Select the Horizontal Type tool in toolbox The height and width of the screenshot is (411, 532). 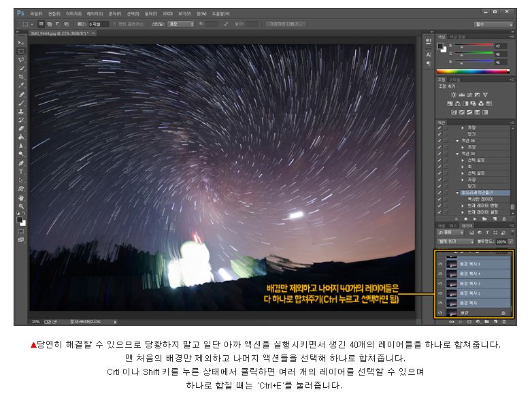click(x=21, y=171)
